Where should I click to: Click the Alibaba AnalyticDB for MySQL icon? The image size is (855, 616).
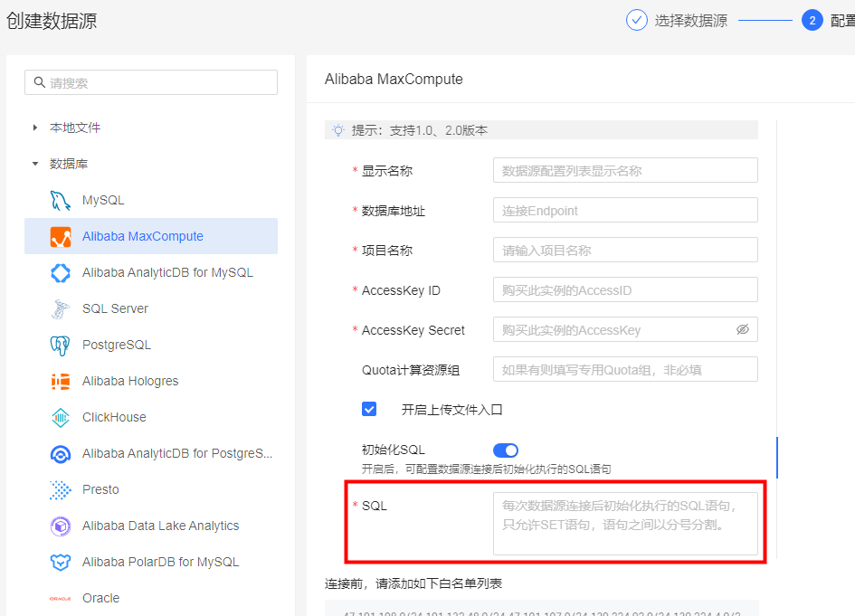pos(61,272)
